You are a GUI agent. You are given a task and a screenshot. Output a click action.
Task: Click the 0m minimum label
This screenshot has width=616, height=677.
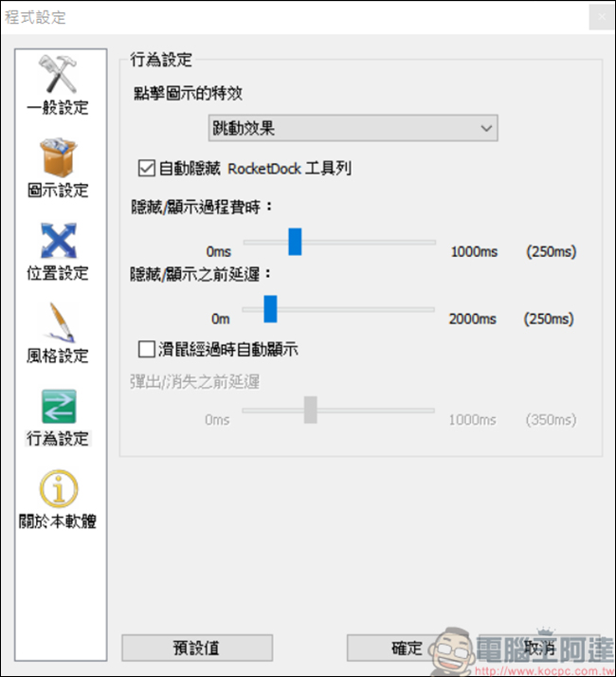(x=221, y=320)
